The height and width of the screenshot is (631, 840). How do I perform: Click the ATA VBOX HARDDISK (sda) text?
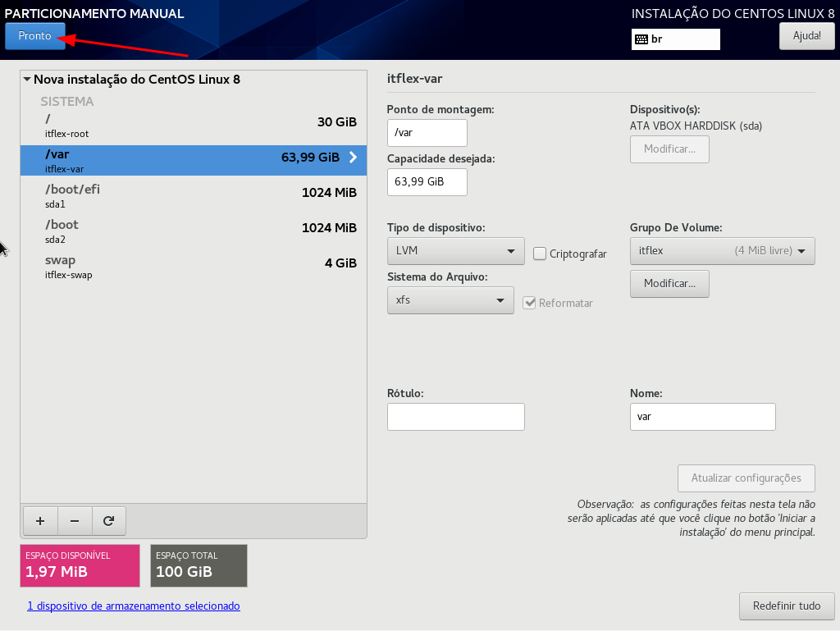pyautogui.click(x=696, y=126)
